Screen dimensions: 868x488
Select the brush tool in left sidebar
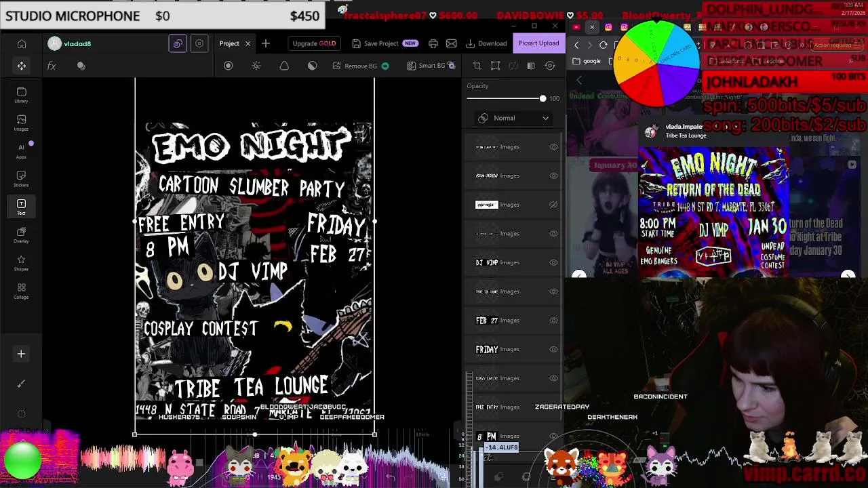pyautogui.click(x=21, y=384)
